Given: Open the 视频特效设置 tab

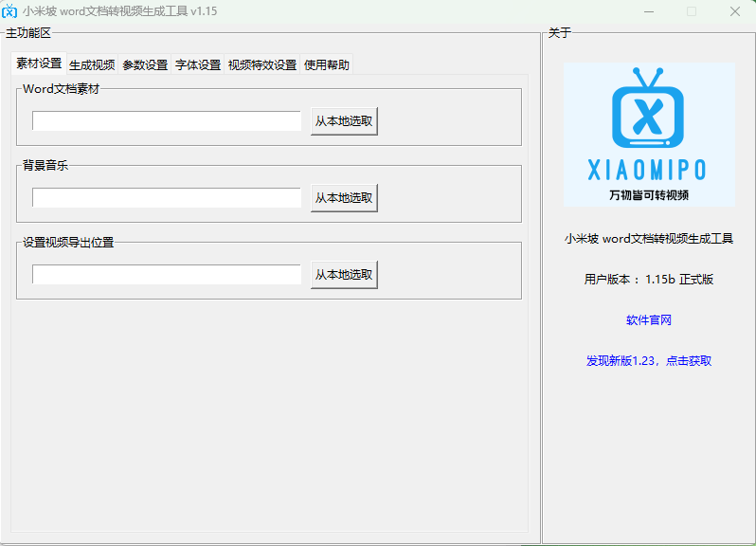Looking at the screenshot, I should pyautogui.click(x=262, y=65).
